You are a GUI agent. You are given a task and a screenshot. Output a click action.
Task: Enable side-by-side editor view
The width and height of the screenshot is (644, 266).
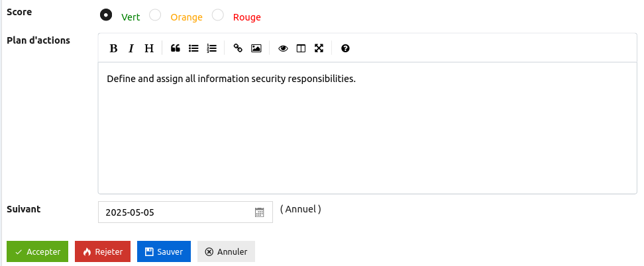click(301, 48)
